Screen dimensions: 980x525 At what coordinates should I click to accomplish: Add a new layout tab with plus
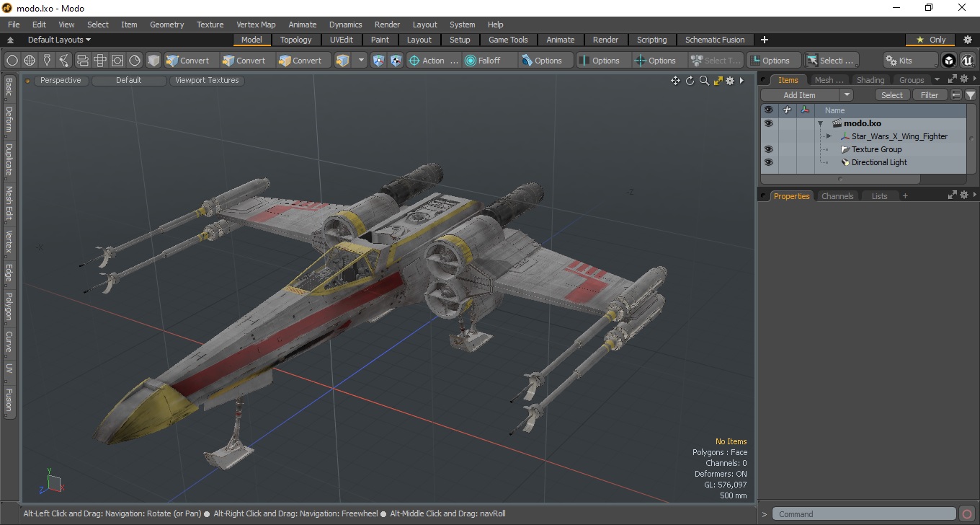coord(765,40)
